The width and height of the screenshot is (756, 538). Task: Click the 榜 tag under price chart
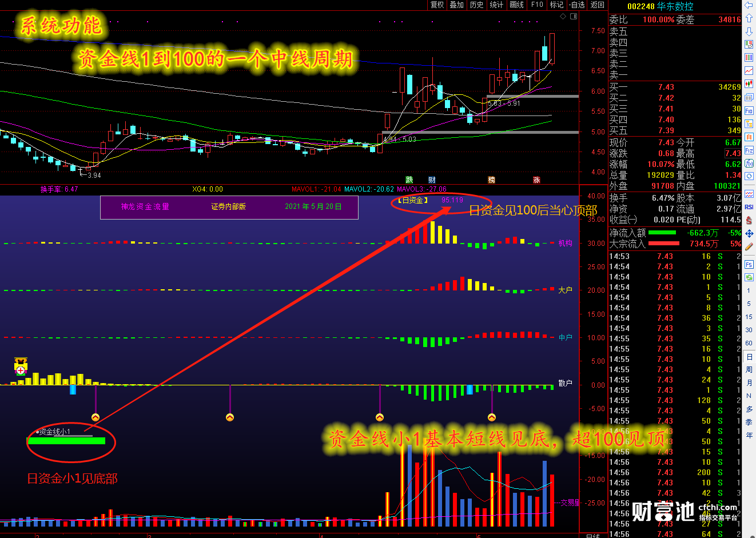point(491,180)
